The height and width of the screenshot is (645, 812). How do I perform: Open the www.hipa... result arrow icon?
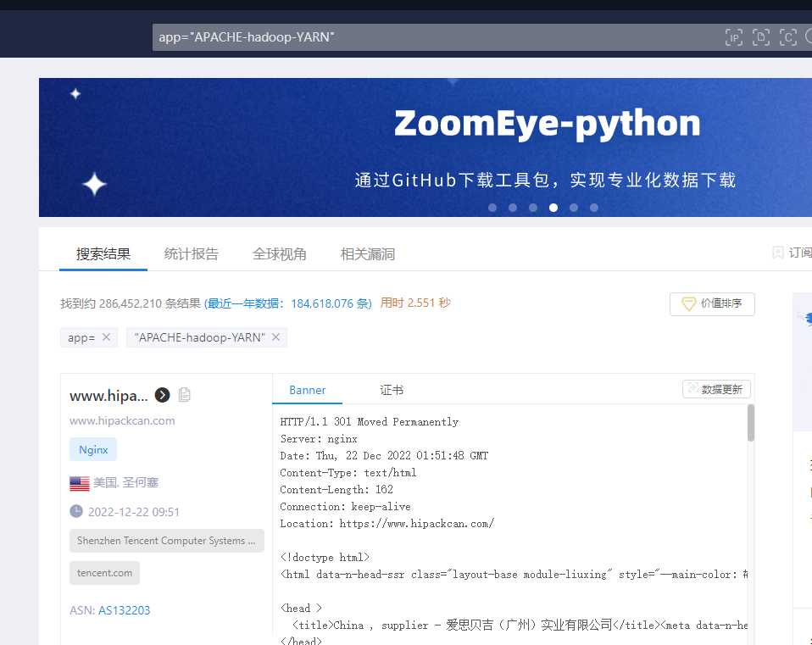(163, 395)
